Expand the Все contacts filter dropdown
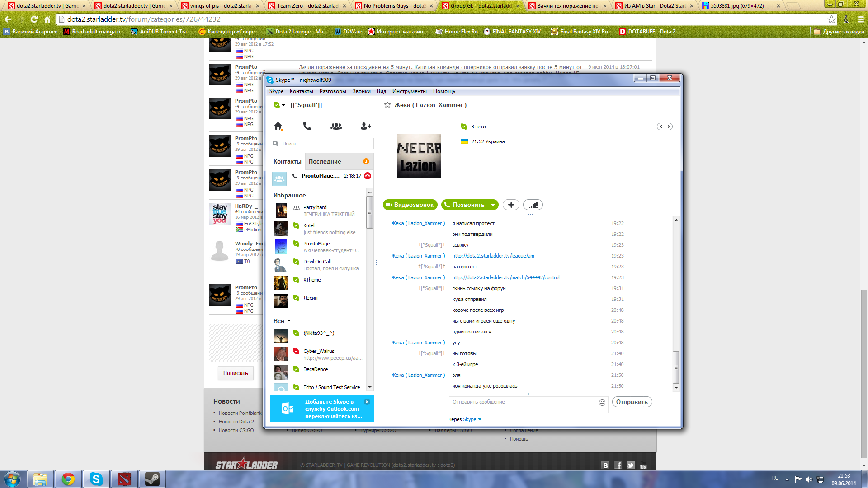 click(x=289, y=321)
